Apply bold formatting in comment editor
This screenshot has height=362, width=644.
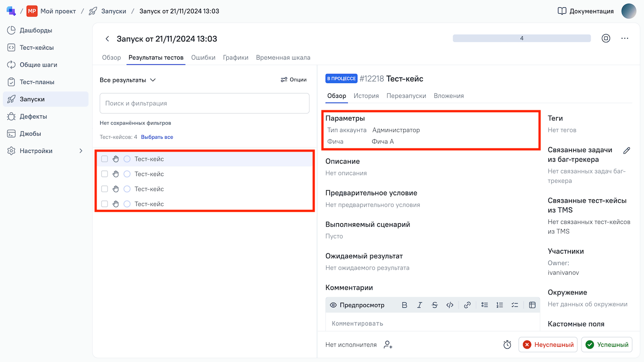(x=404, y=305)
